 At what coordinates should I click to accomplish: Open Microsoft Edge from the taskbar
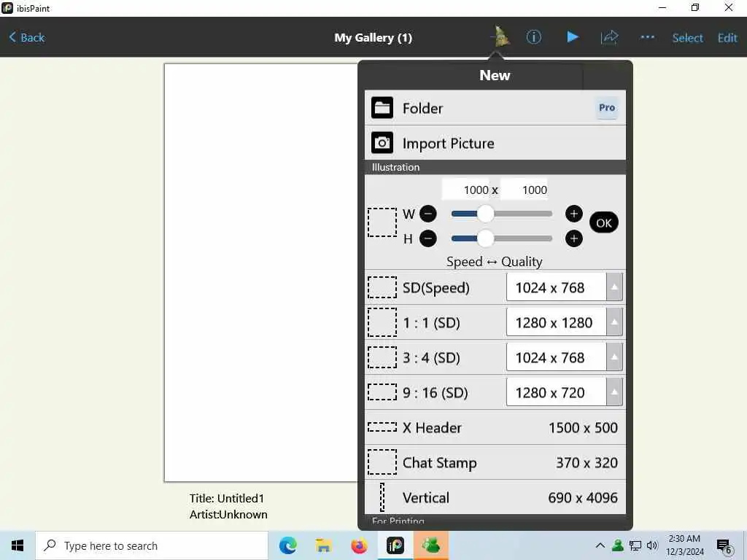(x=287, y=545)
